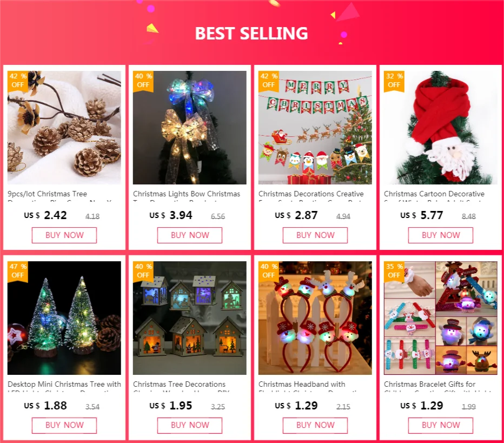This screenshot has height=443, width=504.
Task: Click BUY NOW under the US $2.87 item
Action: click(x=315, y=235)
